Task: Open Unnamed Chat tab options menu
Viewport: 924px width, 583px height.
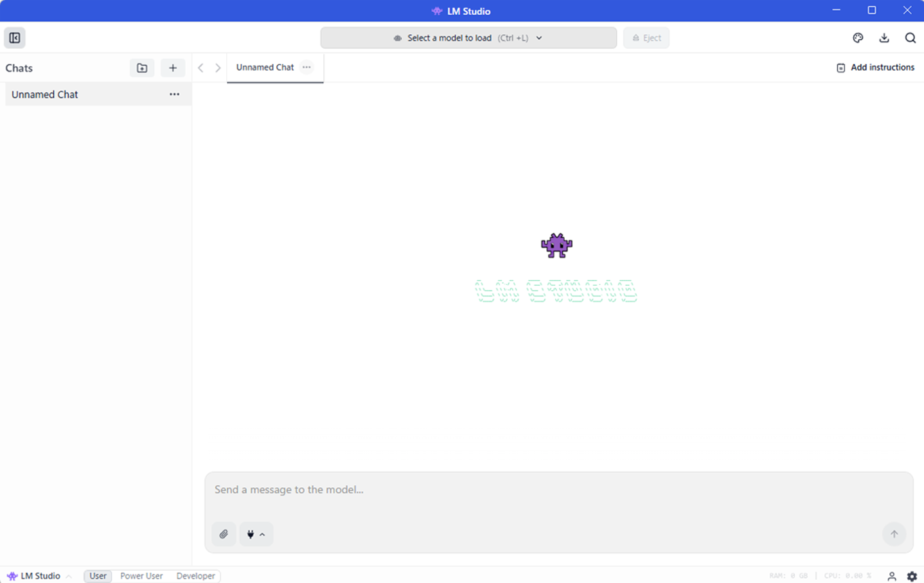Action: click(307, 67)
